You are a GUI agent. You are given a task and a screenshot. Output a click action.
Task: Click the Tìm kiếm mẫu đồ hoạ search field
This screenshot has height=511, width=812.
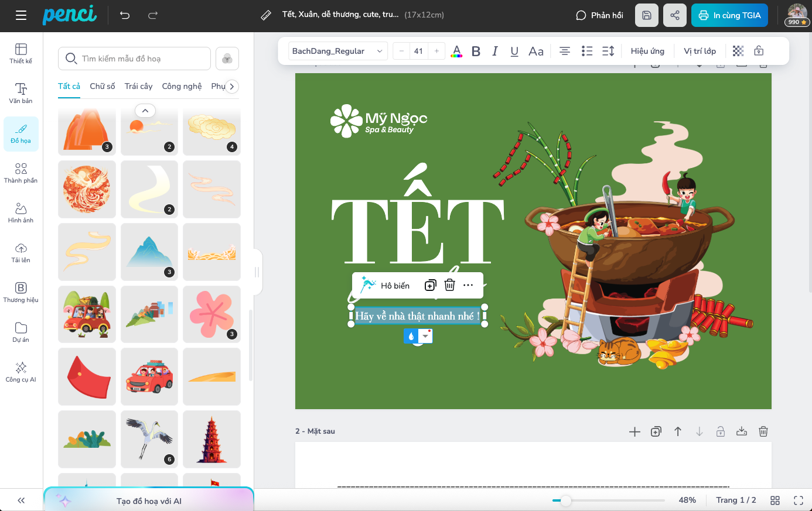[x=135, y=59]
